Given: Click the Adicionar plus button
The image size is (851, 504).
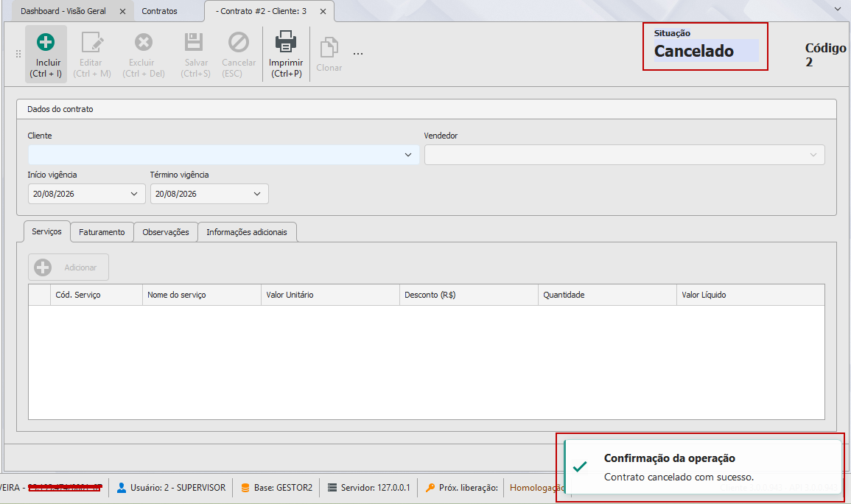Looking at the screenshot, I should pyautogui.click(x=69, y=267).
